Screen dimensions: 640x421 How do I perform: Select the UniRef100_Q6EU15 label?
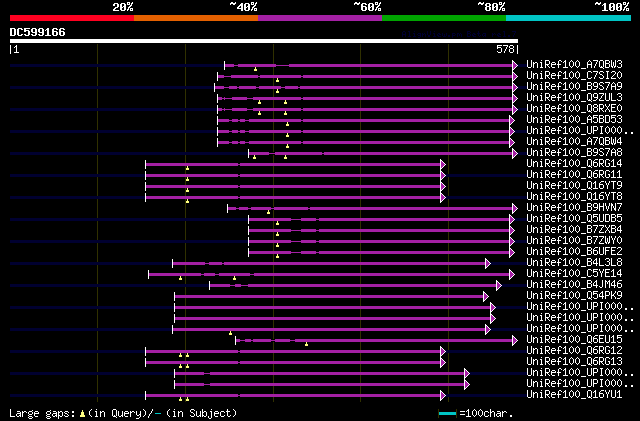pos(574,339)
